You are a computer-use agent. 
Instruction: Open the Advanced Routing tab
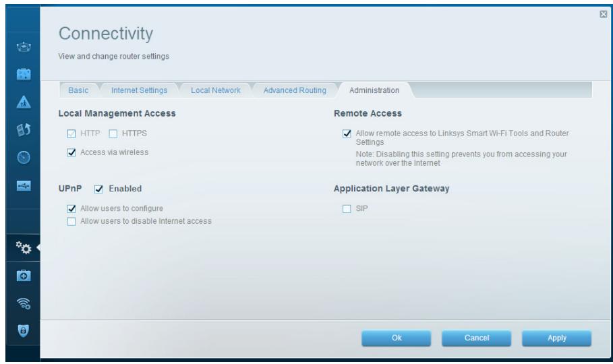(x=295, y=90)
